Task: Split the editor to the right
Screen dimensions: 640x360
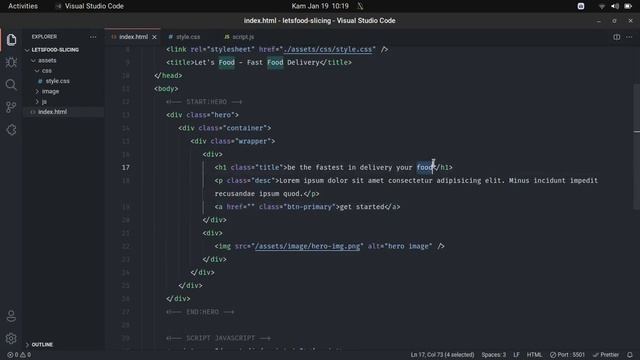Action: pos(616,37)
